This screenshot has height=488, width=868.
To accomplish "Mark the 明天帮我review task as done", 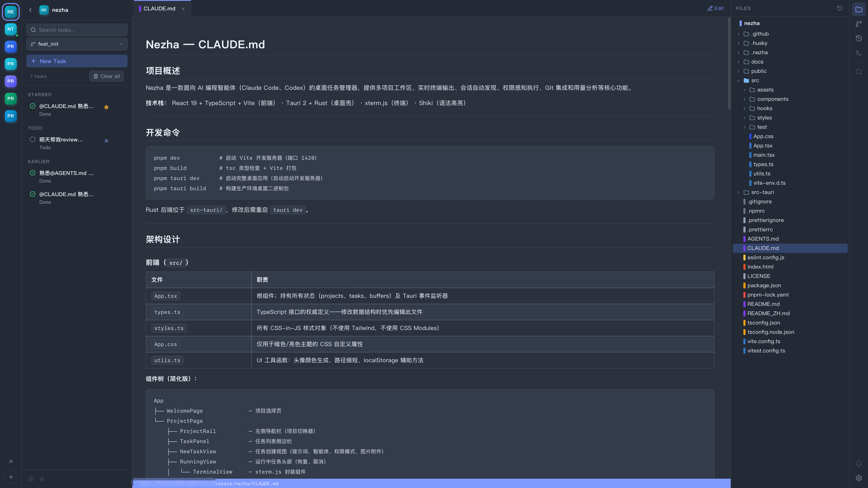I will 33,139.
